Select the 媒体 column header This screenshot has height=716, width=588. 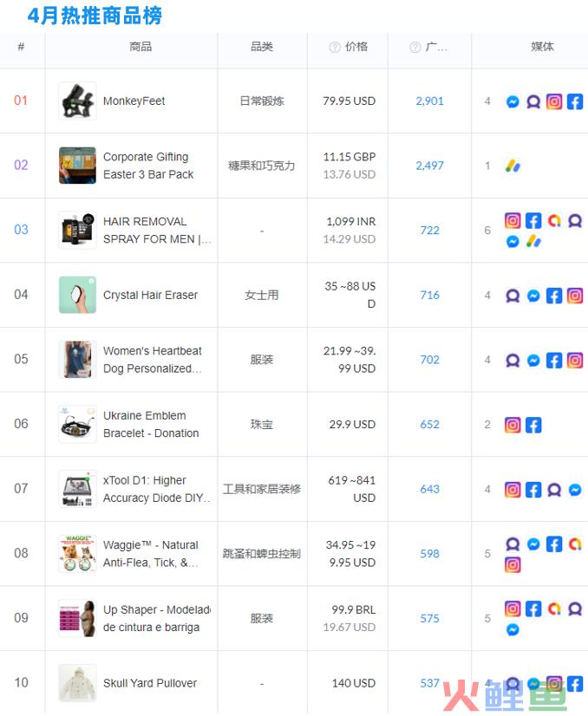coord(542,47)
